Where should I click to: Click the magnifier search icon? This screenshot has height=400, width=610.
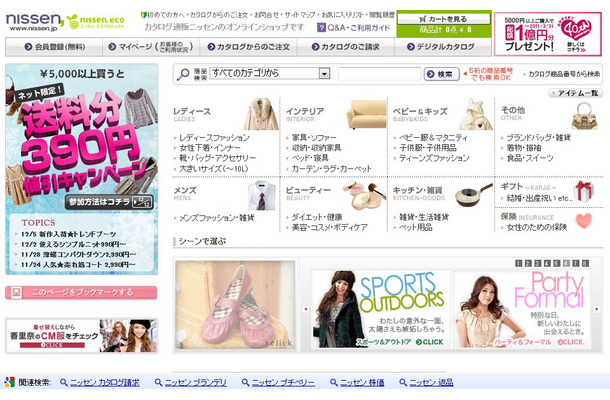tap(182, 74)
